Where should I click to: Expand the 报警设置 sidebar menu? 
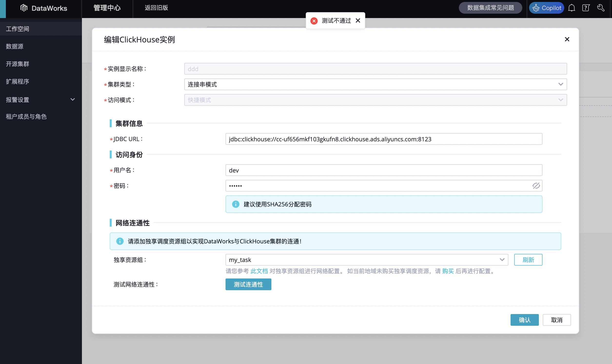pos(41,100)
